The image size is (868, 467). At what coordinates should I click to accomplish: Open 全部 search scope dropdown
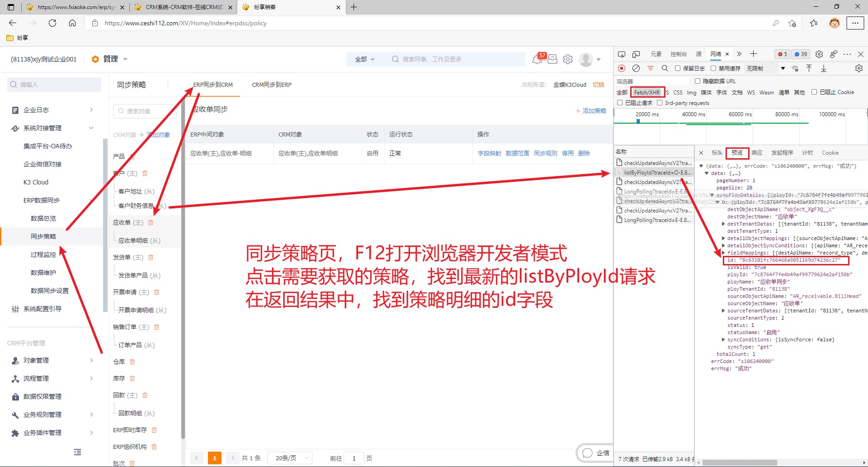tap(365, 59)
